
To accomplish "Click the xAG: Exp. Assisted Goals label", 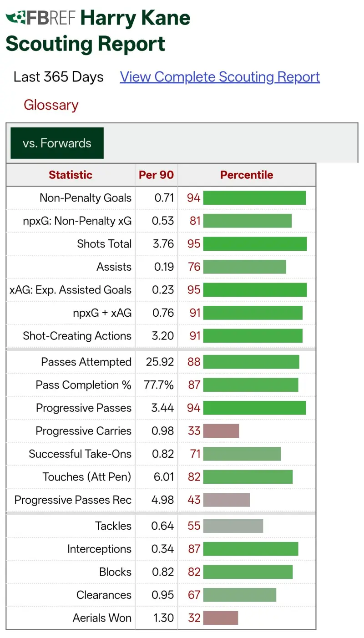I will 71,290.
